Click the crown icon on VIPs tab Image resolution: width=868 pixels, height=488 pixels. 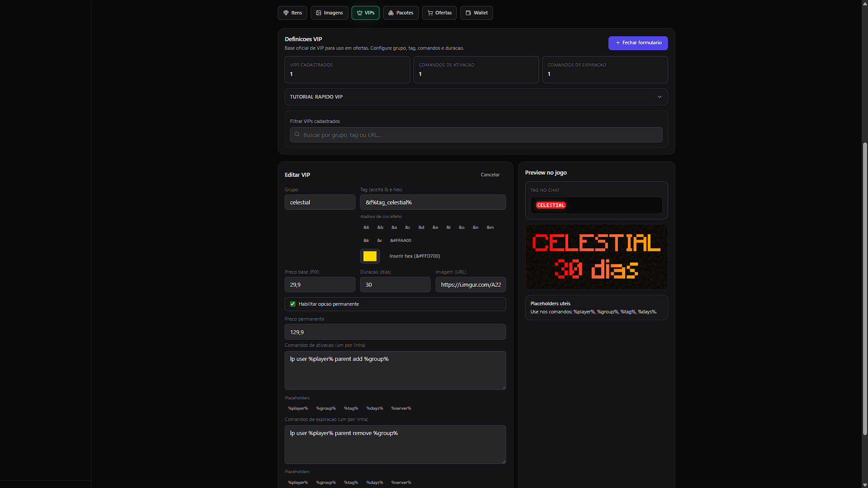point(360,13)
